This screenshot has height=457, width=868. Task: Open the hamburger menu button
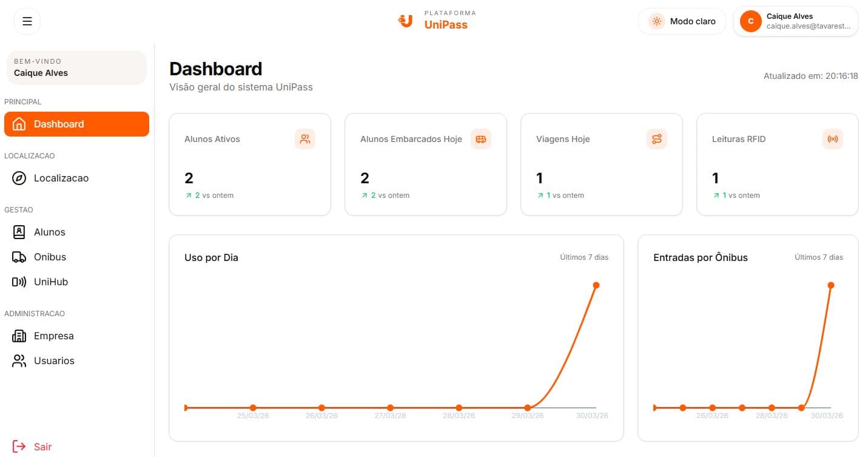pyautogui.click(x=27, y=21)
